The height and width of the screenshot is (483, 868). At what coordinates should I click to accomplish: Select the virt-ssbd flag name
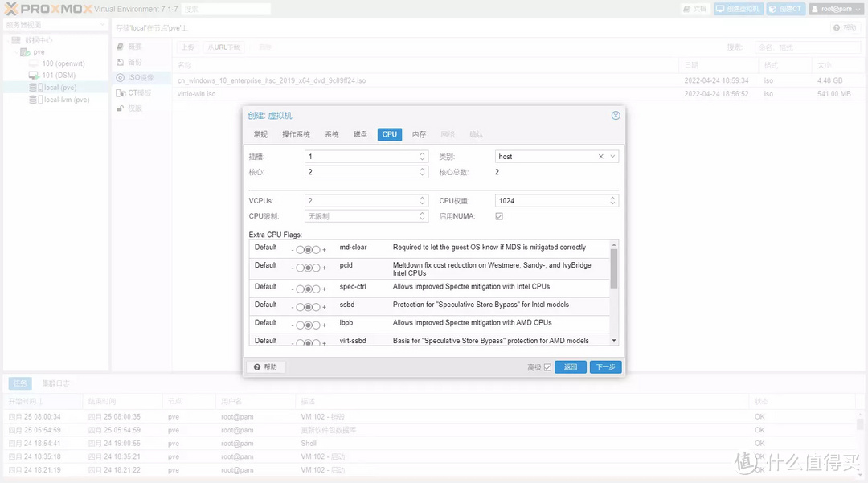[353, 341]
